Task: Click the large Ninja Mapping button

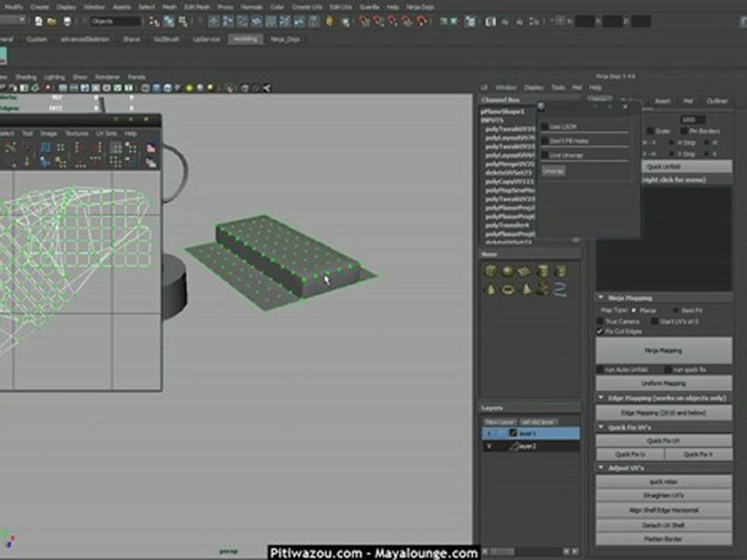Action: pyautogui.click(x=664, y=351)
